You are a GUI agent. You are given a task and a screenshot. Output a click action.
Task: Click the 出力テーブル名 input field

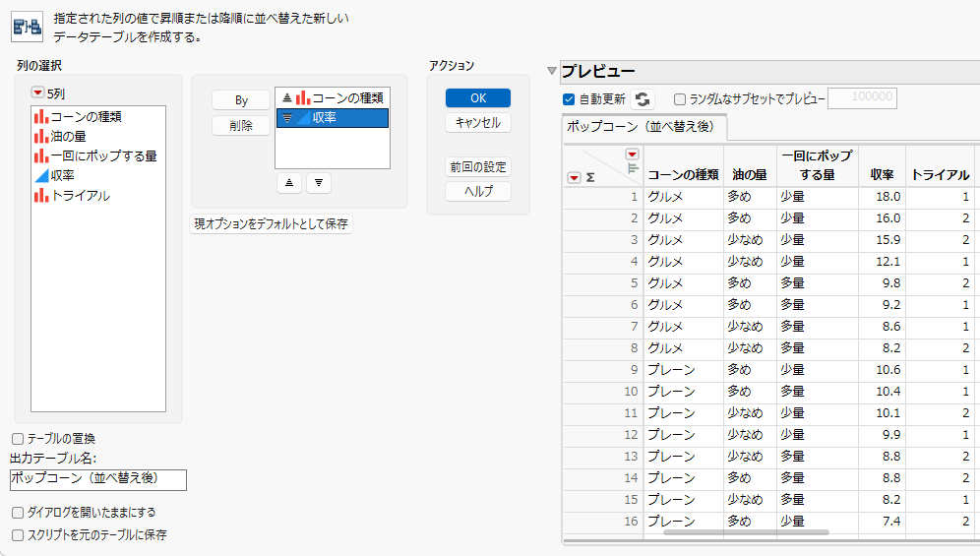98,479
